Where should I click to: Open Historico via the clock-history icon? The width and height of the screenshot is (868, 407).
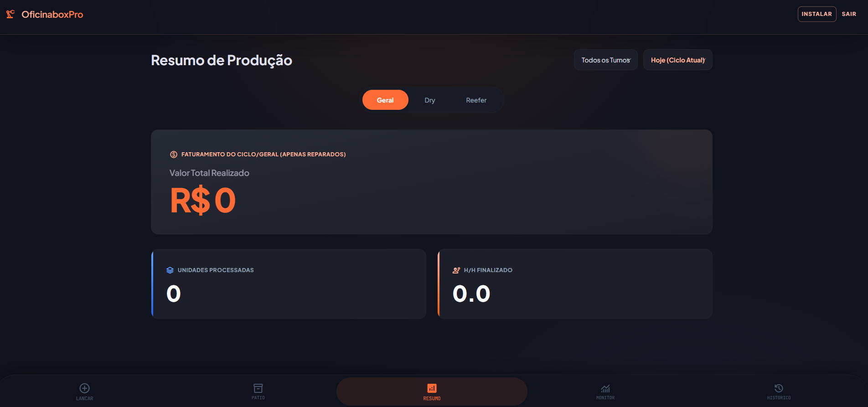coord(779,388)
